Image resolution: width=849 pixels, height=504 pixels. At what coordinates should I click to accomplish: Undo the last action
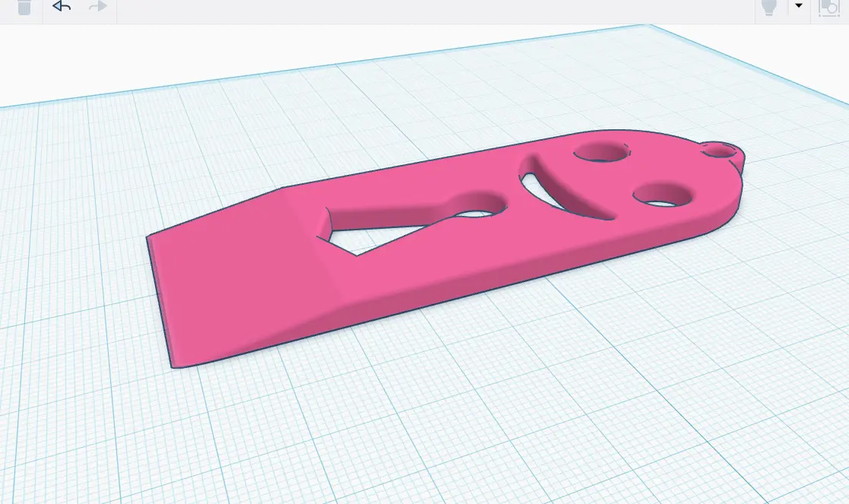pos(62,7)
